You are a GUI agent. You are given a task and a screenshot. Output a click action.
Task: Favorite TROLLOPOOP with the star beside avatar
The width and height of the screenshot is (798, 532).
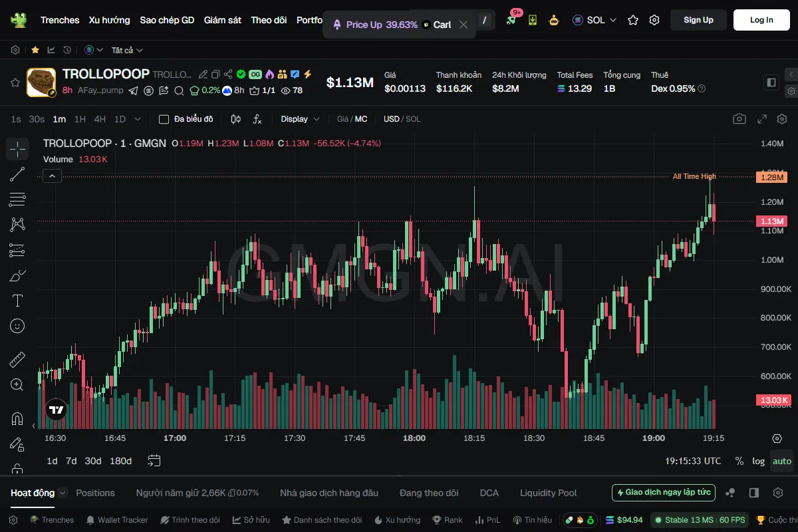(15, 83)
